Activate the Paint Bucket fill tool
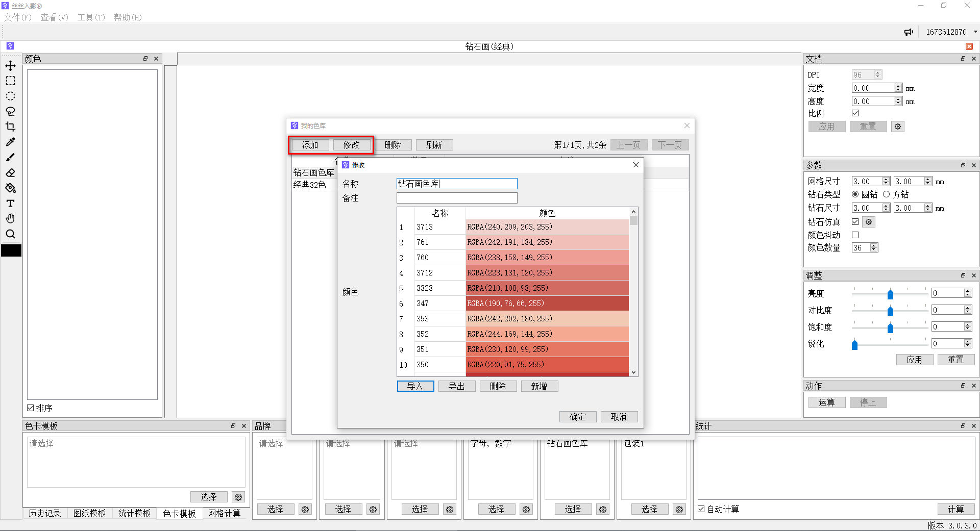The height and width of the screenshot is (531, 980). [10, 188]
